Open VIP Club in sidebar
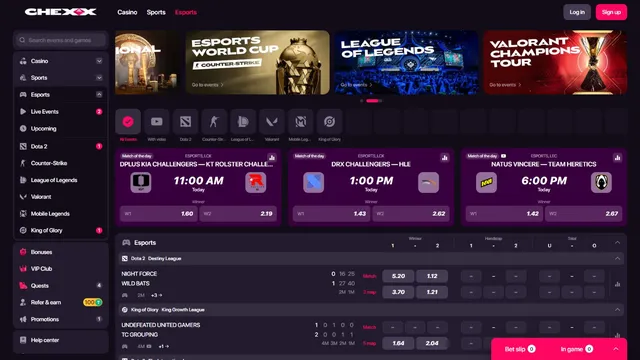This screenshot has width=640, height=360. click(61, 269)
